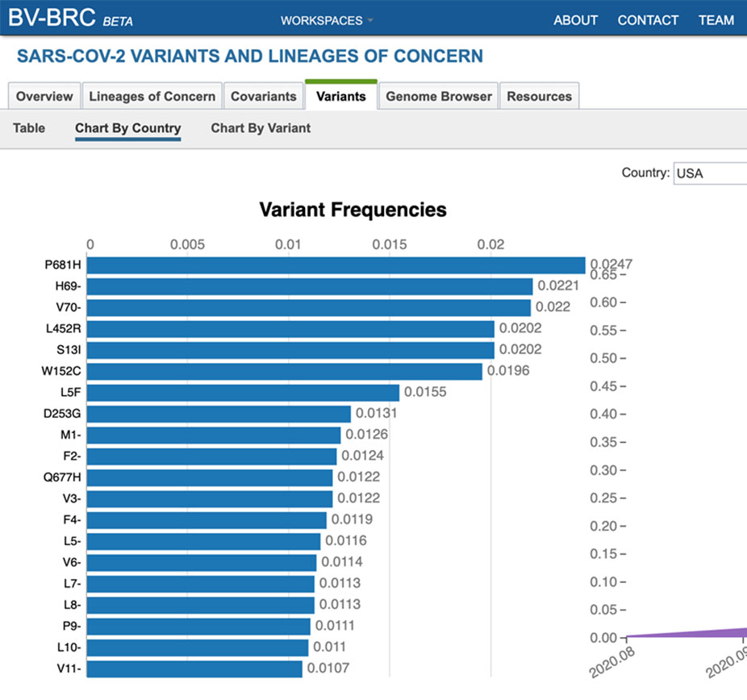The height and width of the screenshot is (700, 747).
Task: Click the BV-BRC logo
Action: tap(52, 19)
